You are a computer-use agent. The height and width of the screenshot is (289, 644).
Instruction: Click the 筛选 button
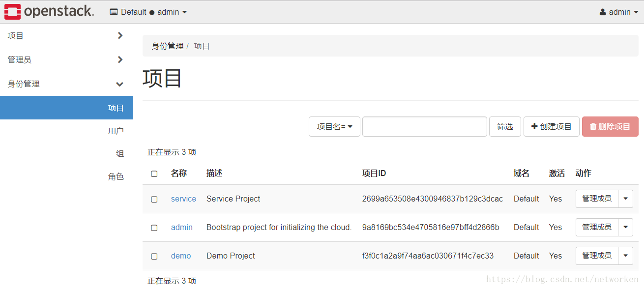[x=505, y=126]
